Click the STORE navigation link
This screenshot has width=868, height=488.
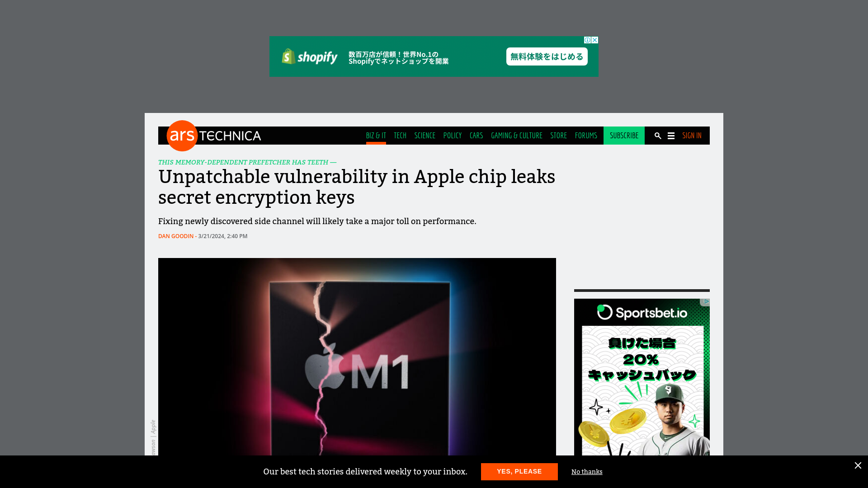click(x=559, y=135)
